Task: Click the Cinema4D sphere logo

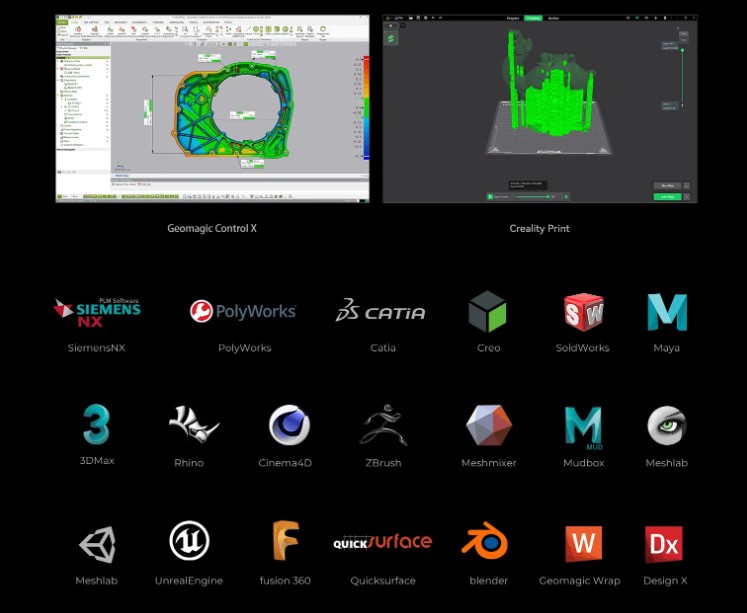Action: (x=289, y=425)
